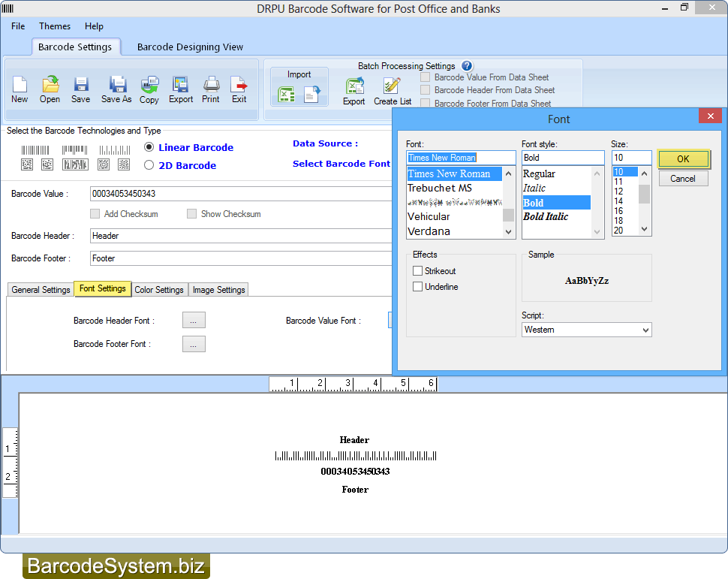Enable Add Checksum checkbox
728x579 pixels.
[95, 214]
